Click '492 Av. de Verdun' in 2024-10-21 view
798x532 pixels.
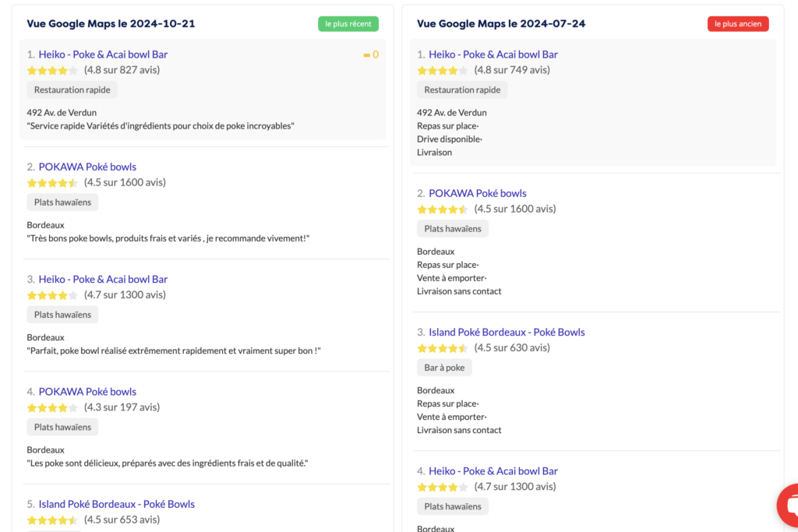[x=62, y=113]
